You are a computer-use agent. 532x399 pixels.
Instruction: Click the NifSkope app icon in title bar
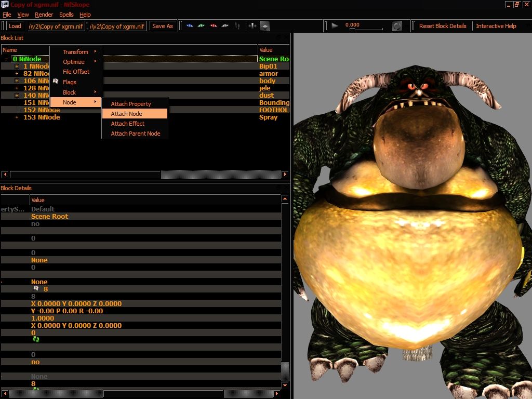[4, 4]
